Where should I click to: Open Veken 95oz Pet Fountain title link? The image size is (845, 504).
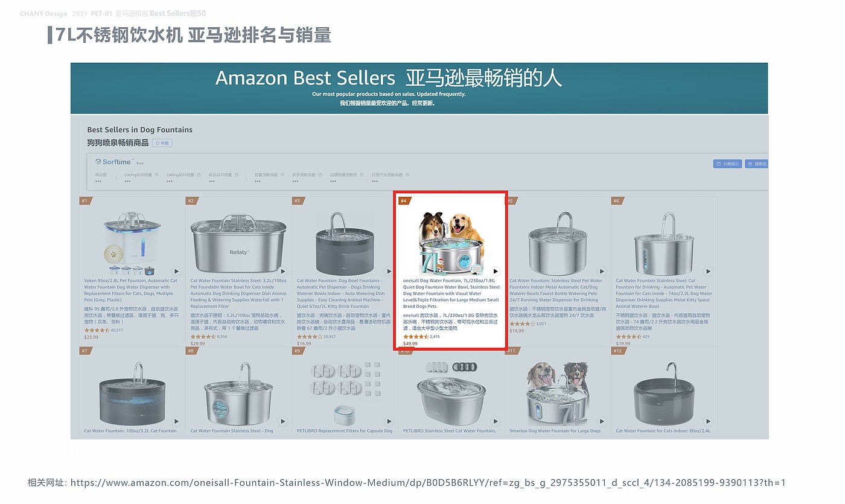pyautogui.click(x=131, y=290)
